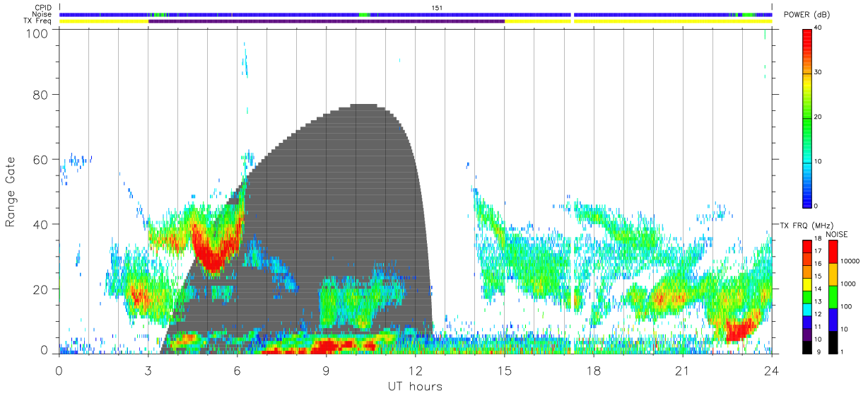The height and width of the screenshot is (401, 868).
Task: Click the 21 tick on UT hours axis
Action: (683, 369)
